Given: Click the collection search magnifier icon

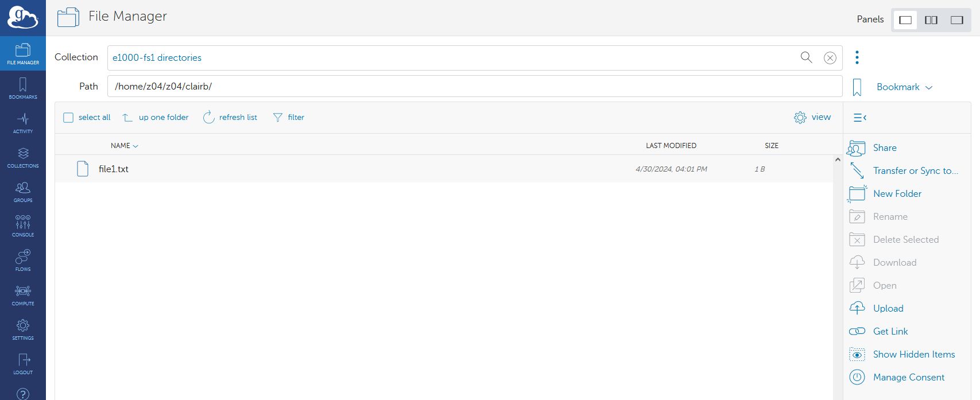Looking at the screenshot, I should [x=806, y=57].
